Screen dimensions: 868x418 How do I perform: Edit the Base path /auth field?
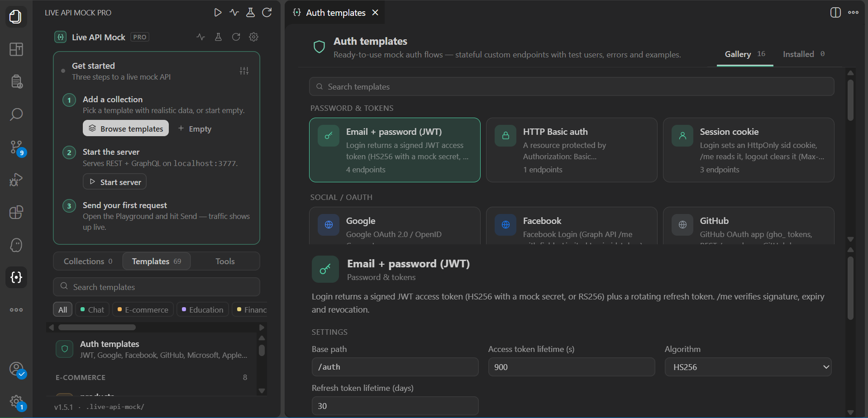pos(395,367)
